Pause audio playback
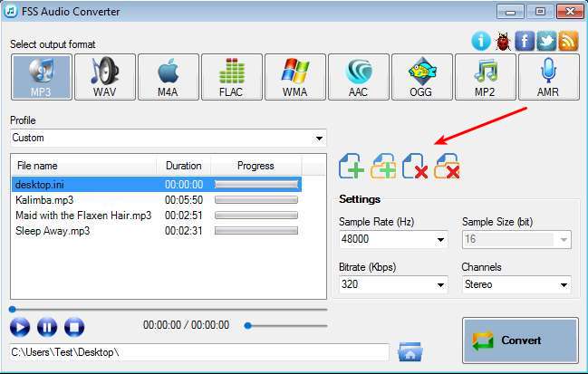588x374 pixels. coord(47,327)
